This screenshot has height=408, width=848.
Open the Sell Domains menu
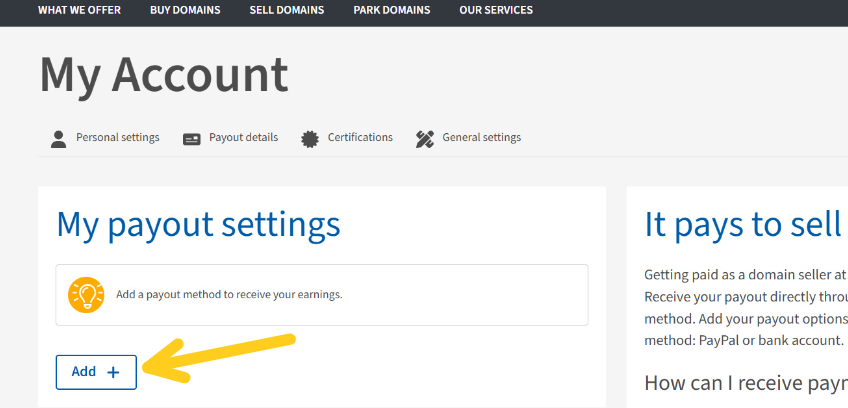tap(287, 10)
